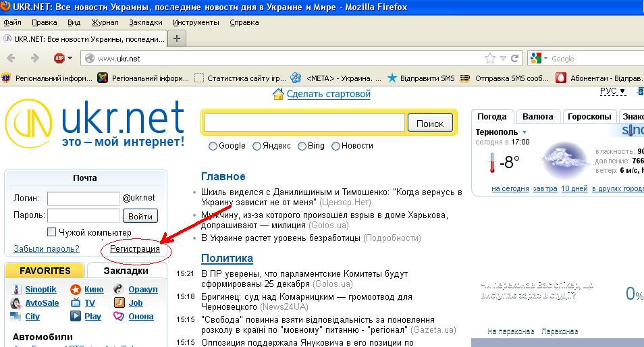644x347 pixels.
Task: Open the AvtoSale favorites icon
Action: 16,304
